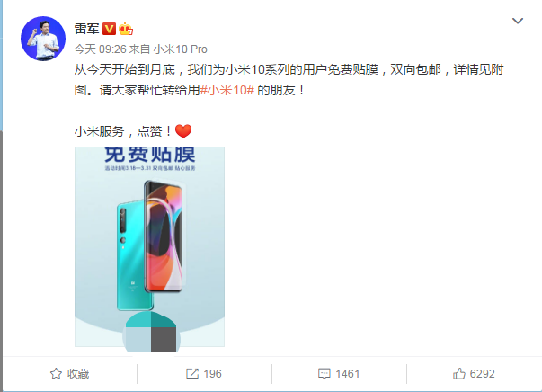The height and width of the screenshot is (392, 542).
Task: Toggle 收藏 to bookmark this post
Action: point(70,374)
